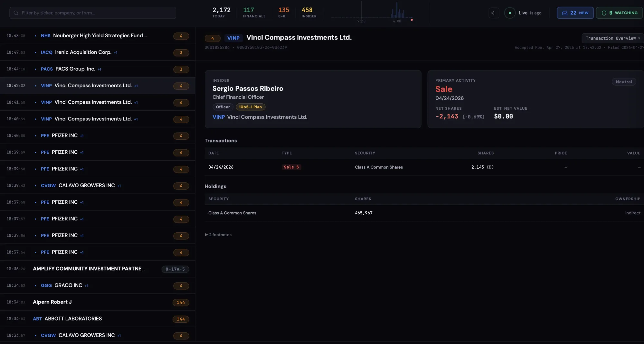
Task: Click the 04/24/2026 date in Transactions table
Action: pos(221,167)
